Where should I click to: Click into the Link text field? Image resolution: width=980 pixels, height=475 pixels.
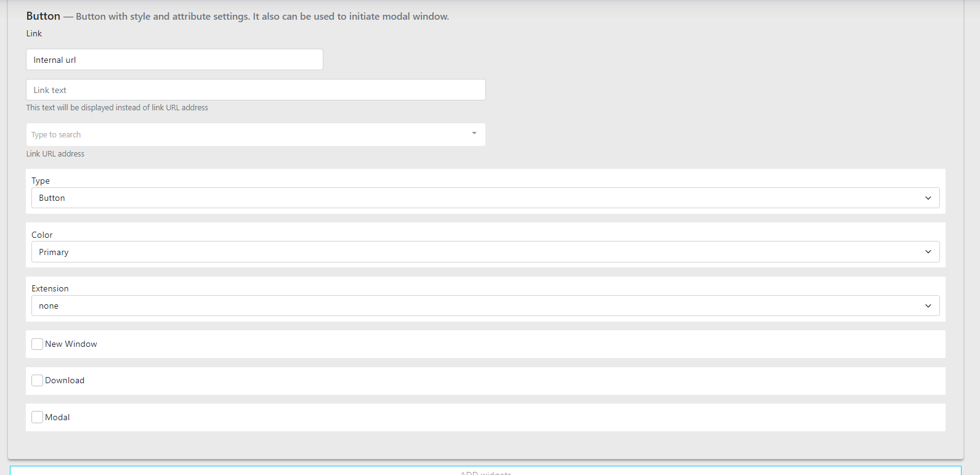click(x=256, y=90)
